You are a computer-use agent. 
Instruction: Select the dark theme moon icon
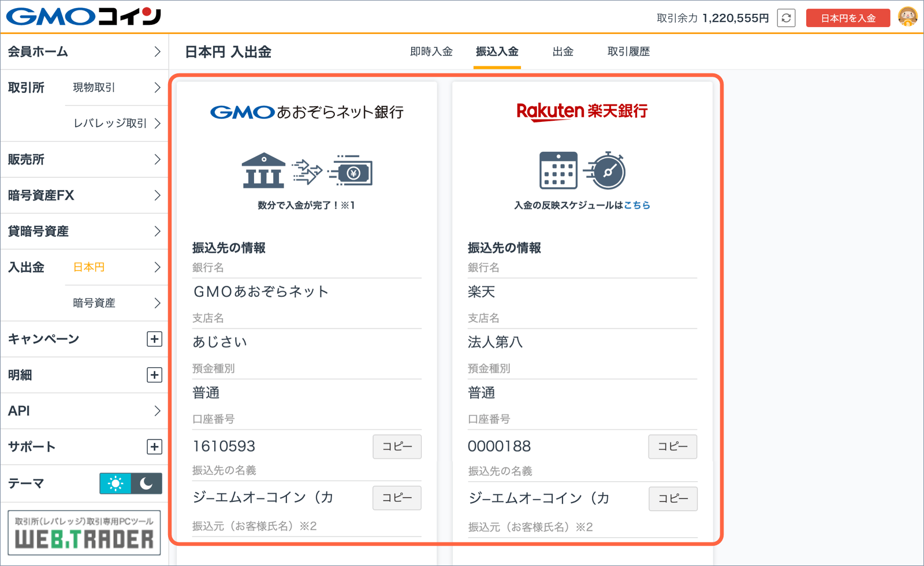tap(147, 483)
